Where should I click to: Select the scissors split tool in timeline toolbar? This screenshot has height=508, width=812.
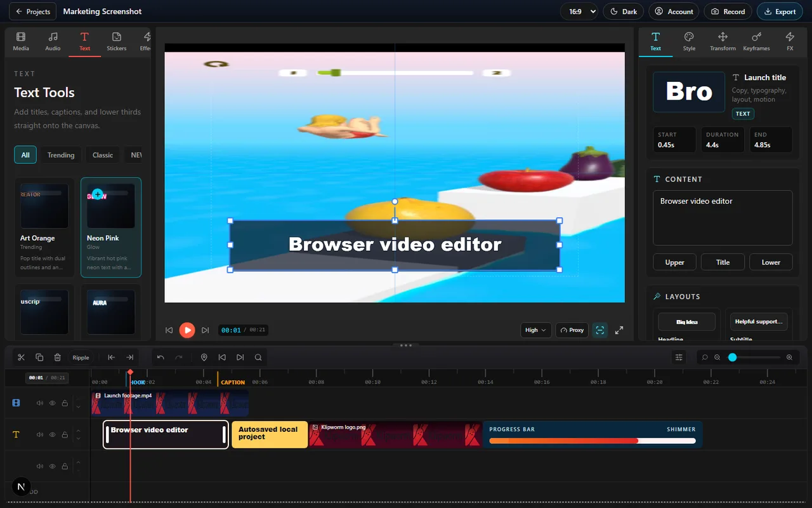point(21,358)
